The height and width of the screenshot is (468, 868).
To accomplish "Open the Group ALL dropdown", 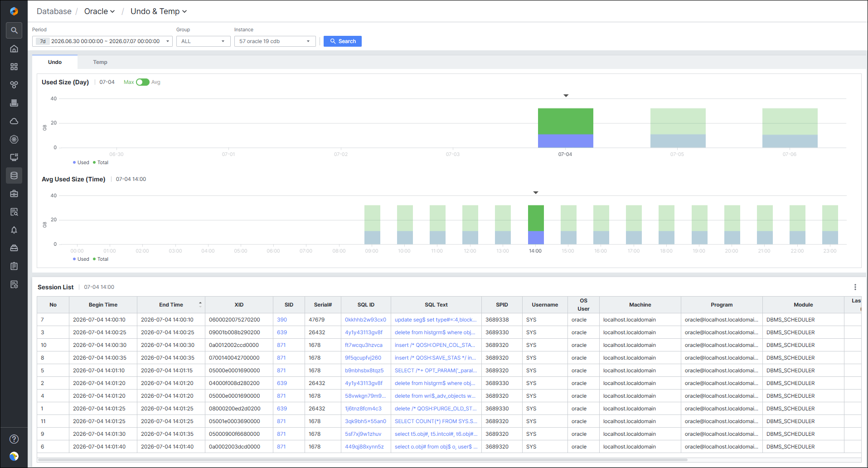I will coord(203,41).
